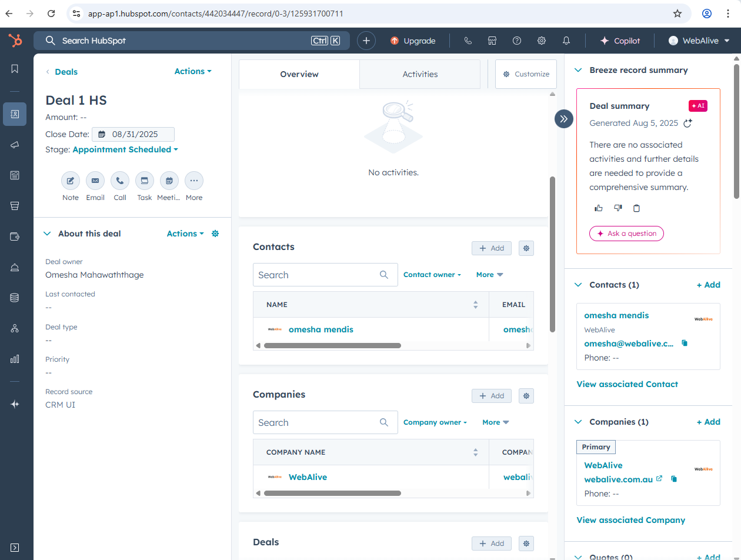The height and width of the screenshot is (560, 741).
Task: Open Companies card settings gear
Action: 526,396
